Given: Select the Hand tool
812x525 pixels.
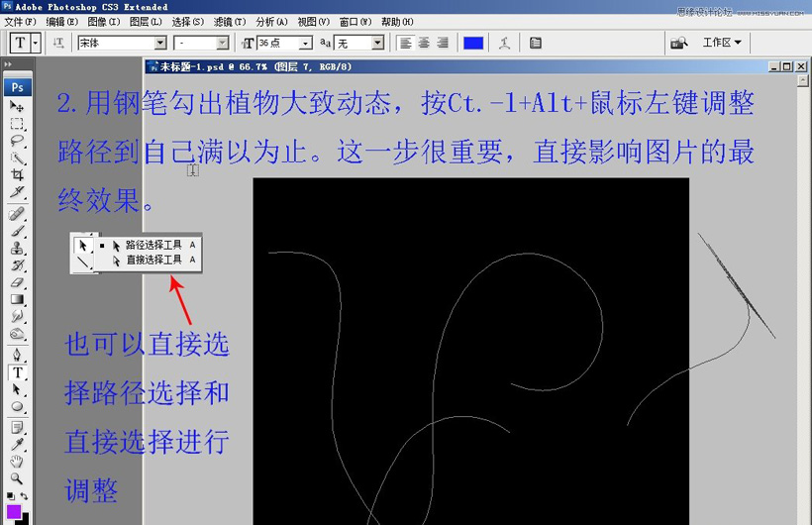Looking at the screenshot, I should click(x=17, y=462).
